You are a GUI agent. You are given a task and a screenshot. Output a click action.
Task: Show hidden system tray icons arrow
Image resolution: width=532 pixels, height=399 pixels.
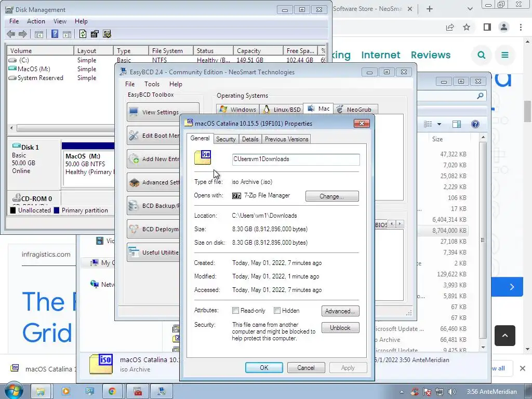point(402,392)
